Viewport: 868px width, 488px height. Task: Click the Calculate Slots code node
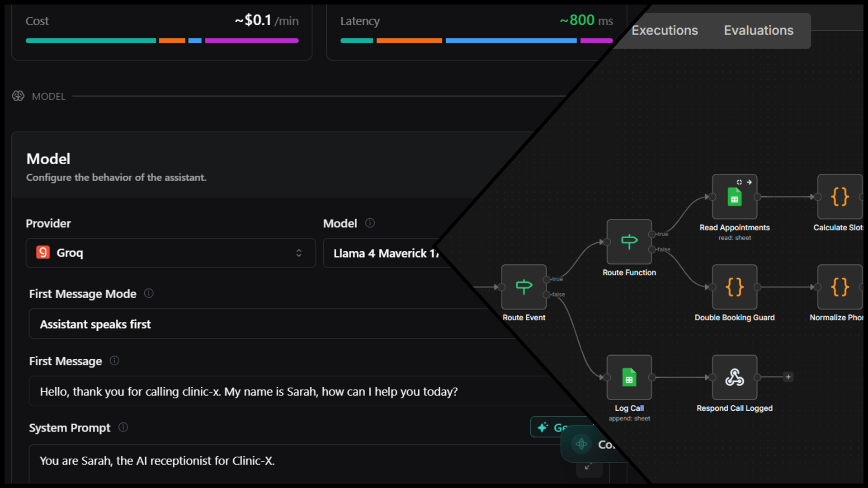(840, 197)
